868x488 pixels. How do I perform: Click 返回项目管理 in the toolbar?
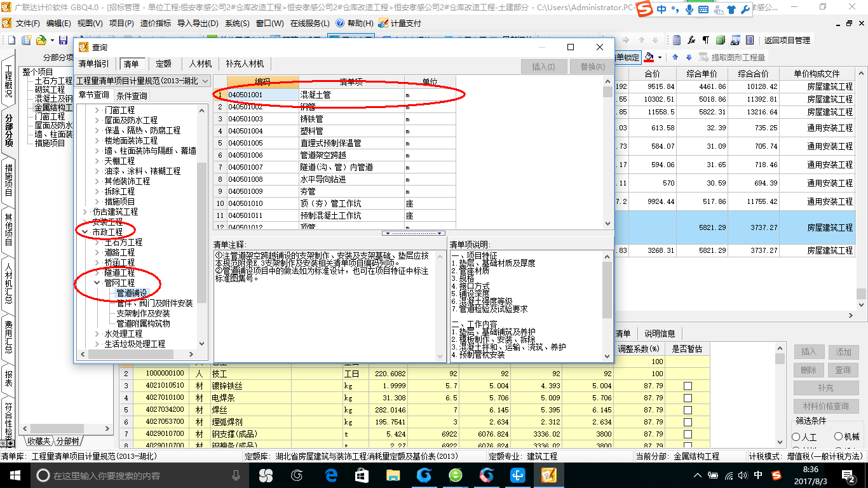click(x=787, y=40)
